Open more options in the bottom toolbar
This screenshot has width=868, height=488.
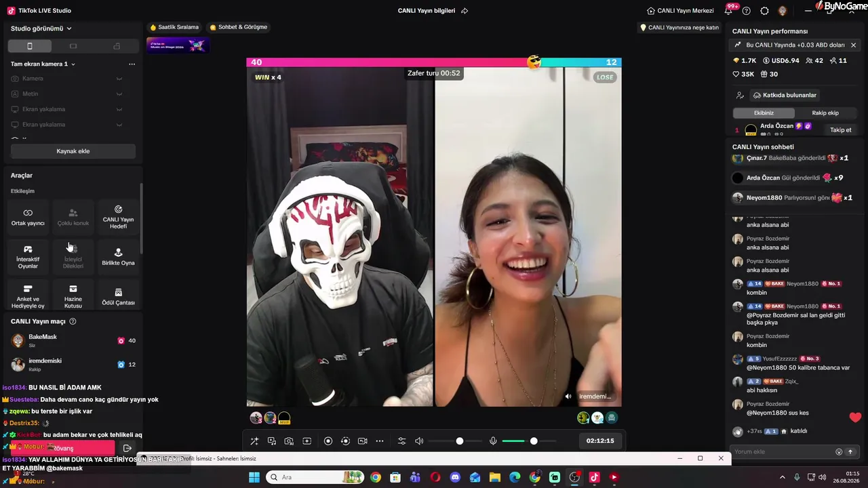(x=380, y=441)
